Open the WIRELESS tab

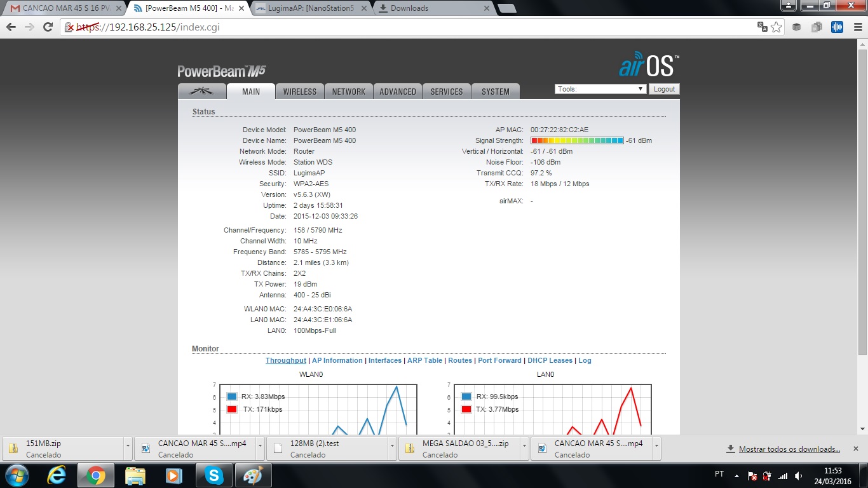click(x=300, y=91)
